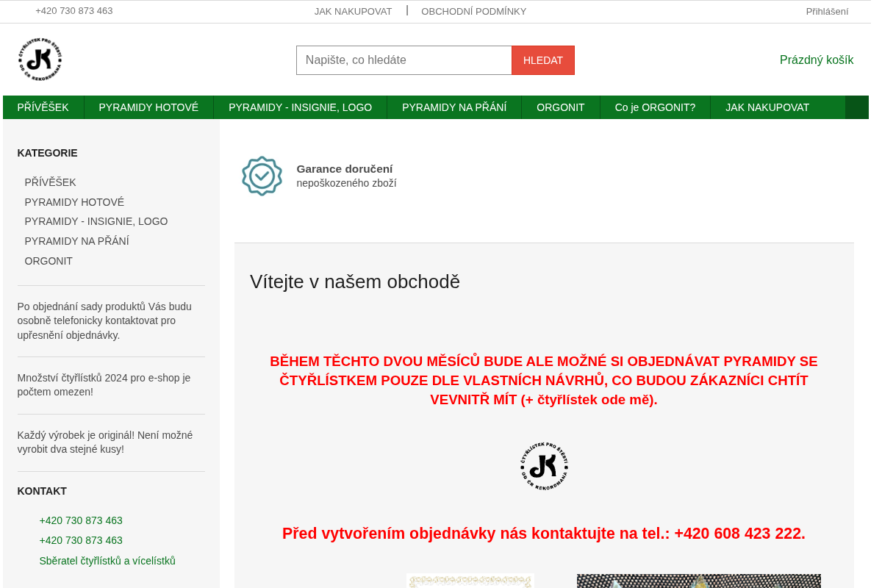Screen dimensions: 882x588
Task: Open Sběratel čtyřlístků a vícelístků link
Action: click(107, 561)
